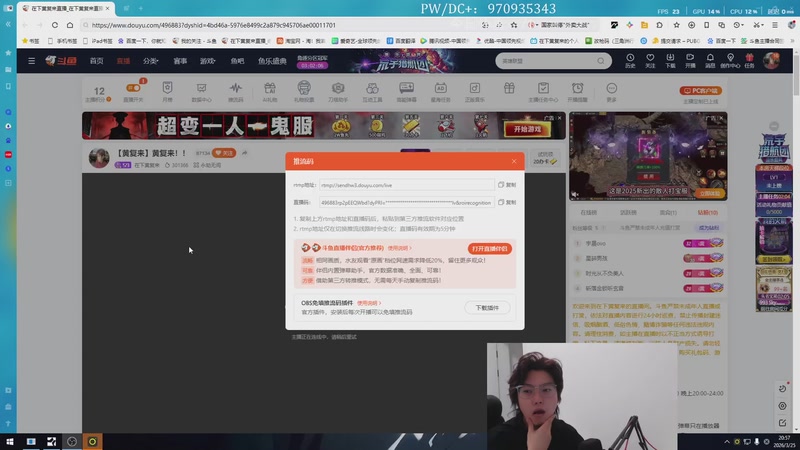Screen dimensions: 800x450
Task: Switch to the 活跃榜 tab
Action: [x=628, y=212]
